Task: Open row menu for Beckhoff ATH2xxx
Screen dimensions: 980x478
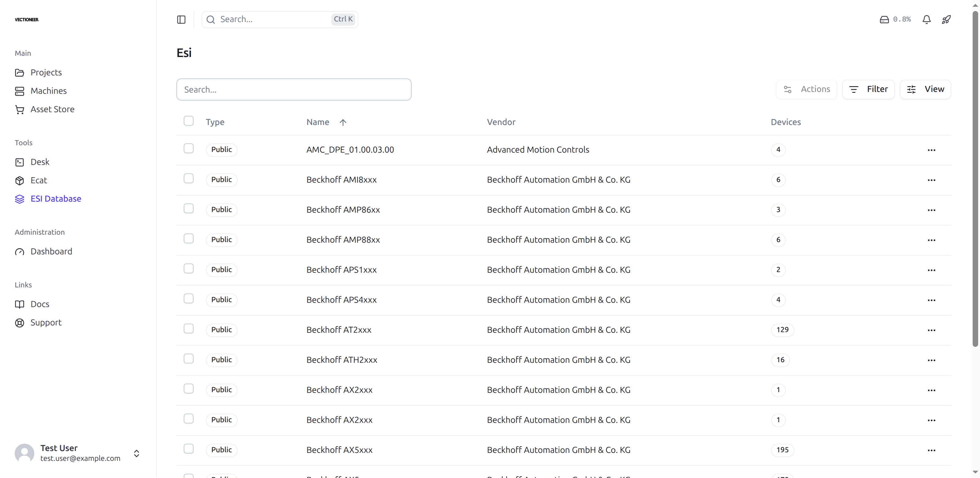Action: click(x=931, y=360)
